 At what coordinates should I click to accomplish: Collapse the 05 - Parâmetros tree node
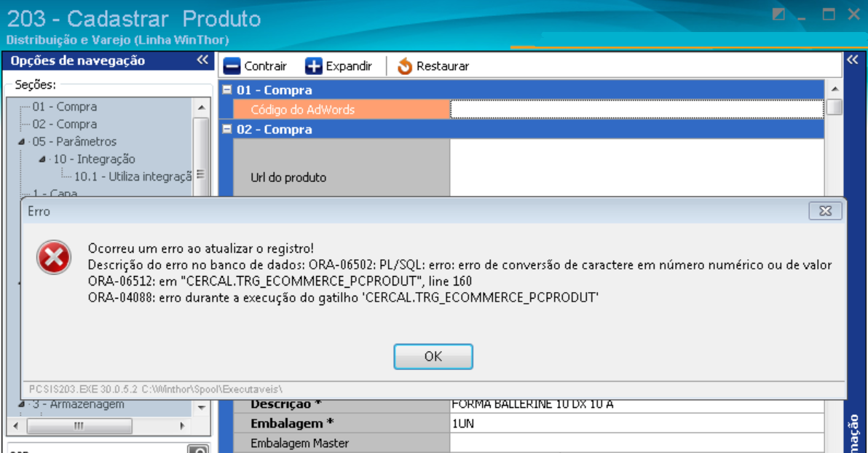click(x=23, y=142)
